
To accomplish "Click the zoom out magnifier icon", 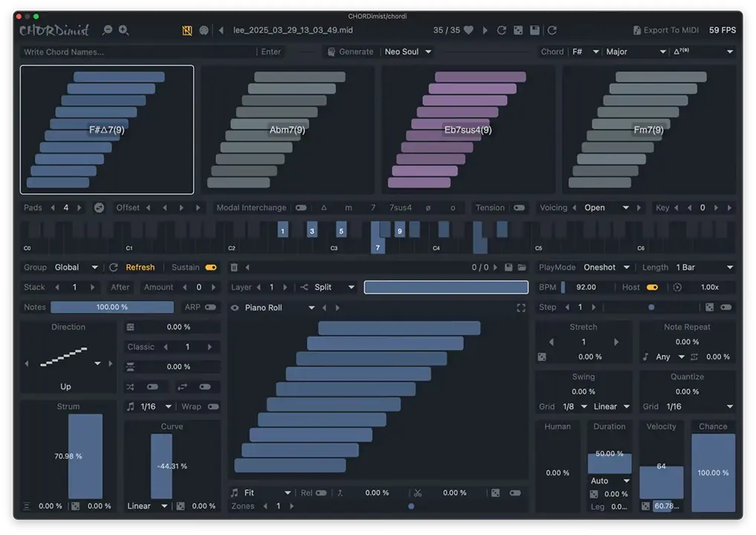I will [107, 30].
